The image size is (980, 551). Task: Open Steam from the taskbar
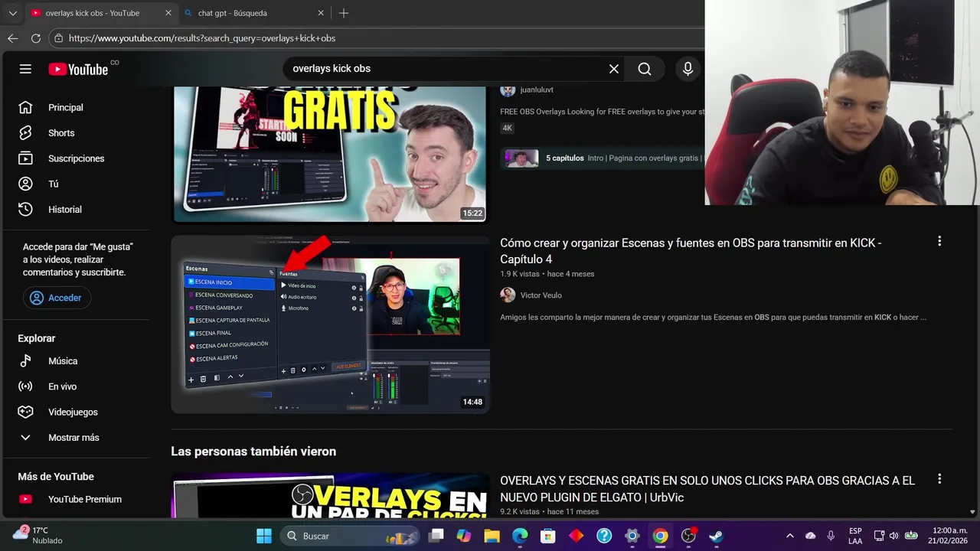[x=717, y=536]
